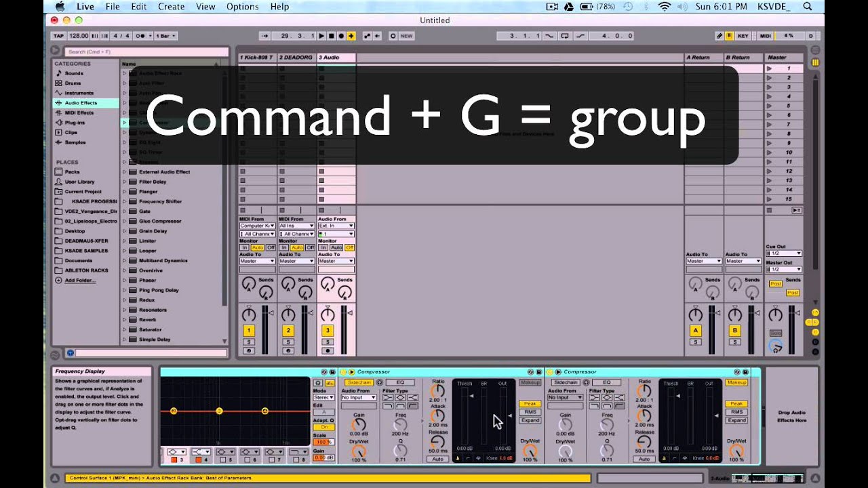Toggle the Computer MIDI Keyboard icon
868x488 pixels.
tap(730, 36)
